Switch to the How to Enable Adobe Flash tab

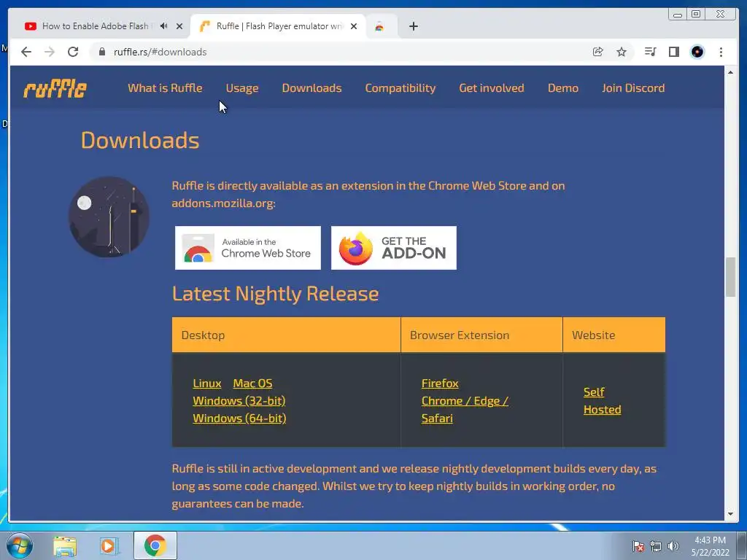click(x=96, y=26)
